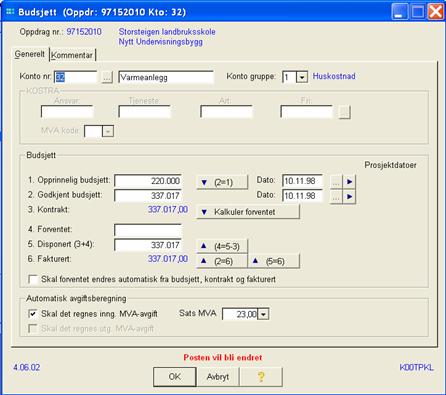Click the Kalkuler forventet button
This screenshot has height=395, width=446.
[x=248, y=212]
